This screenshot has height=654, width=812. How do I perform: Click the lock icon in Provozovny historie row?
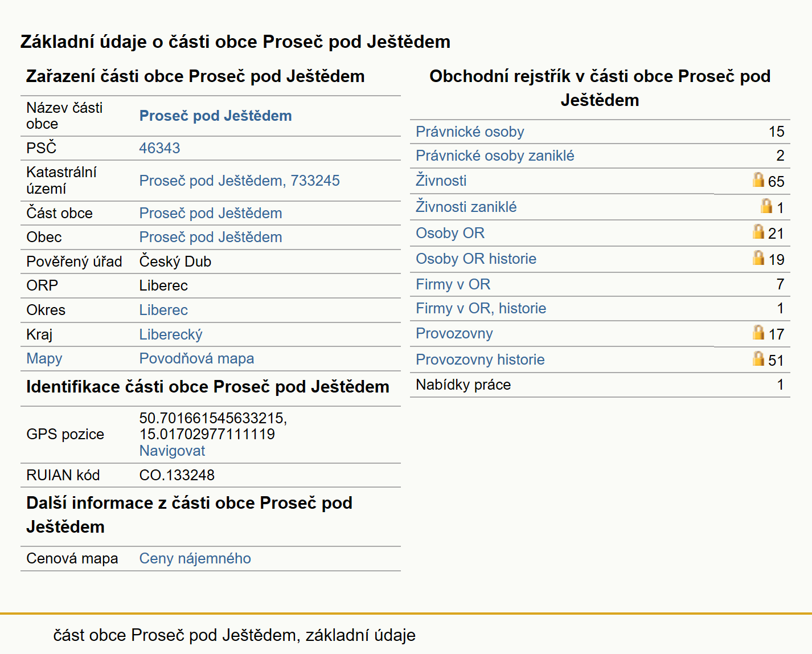(758, 358)
